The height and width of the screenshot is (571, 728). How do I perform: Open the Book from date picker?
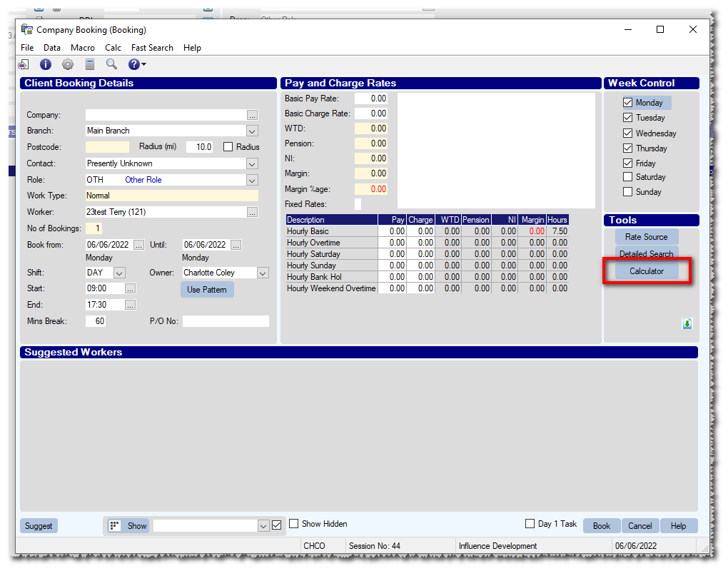tap(139, 245)
